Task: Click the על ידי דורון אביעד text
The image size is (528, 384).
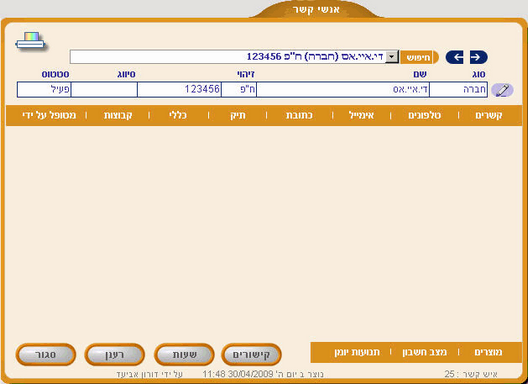Action: click(150, 374)
